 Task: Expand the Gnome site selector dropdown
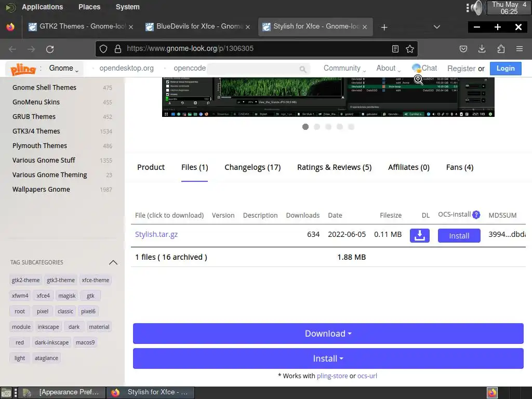tap(64, 69)
